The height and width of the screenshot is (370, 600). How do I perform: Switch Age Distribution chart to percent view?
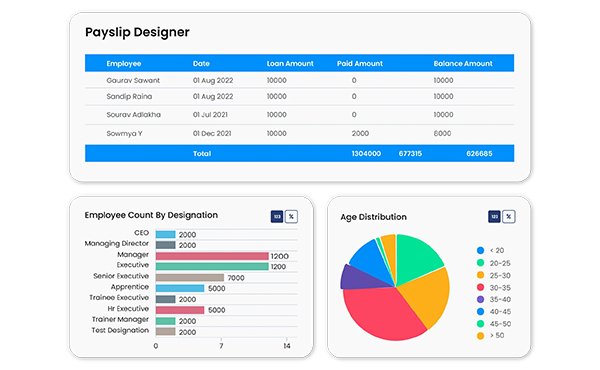pos(509,217)
